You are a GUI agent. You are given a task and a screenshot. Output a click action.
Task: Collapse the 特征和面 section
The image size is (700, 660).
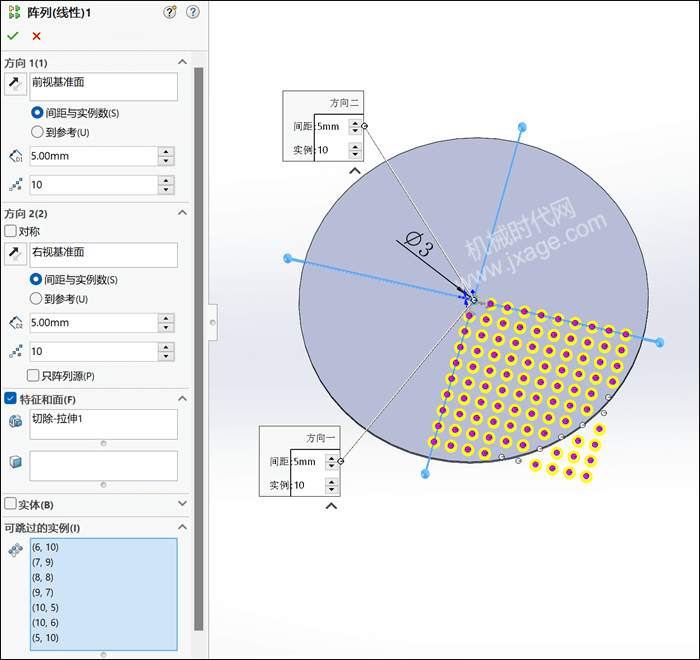[183, 398]
